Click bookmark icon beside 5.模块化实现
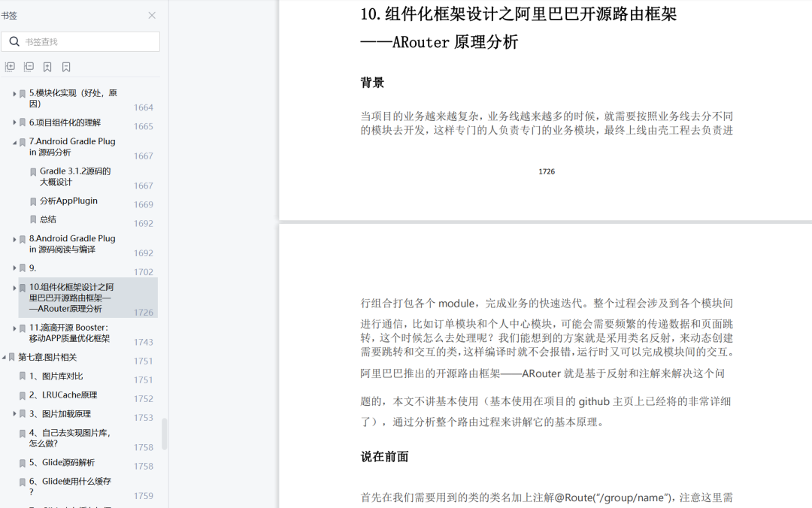Screen dimensions: 812x508 pyautogui.click(x=23, y=94)
